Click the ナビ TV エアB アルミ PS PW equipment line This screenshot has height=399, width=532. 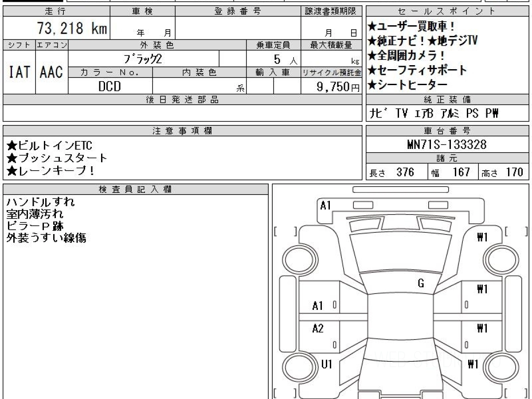coord(434,113)
